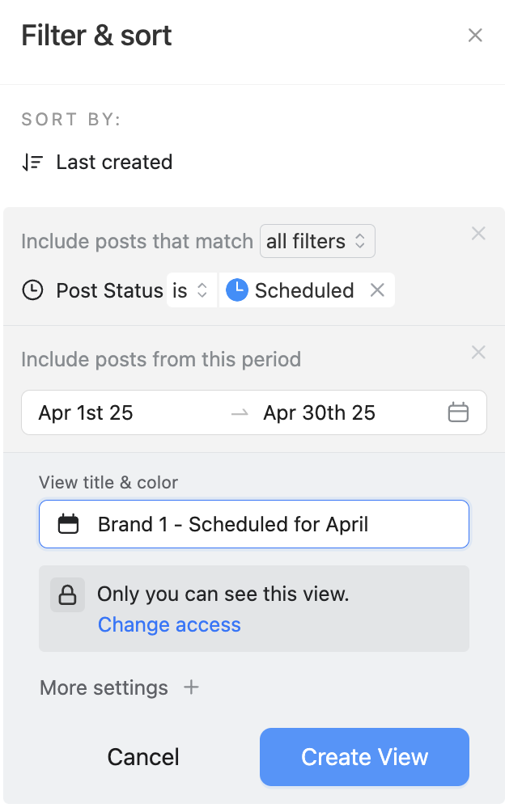Click the plus icon beside More settings
Screen dimensions: 505x812
click(191, 687)
